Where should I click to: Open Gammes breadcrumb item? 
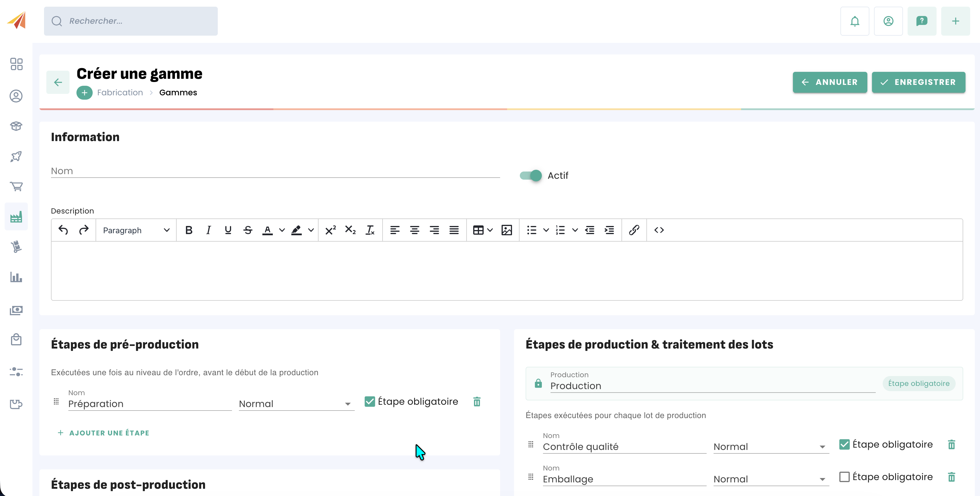click(x=178, y=92)
